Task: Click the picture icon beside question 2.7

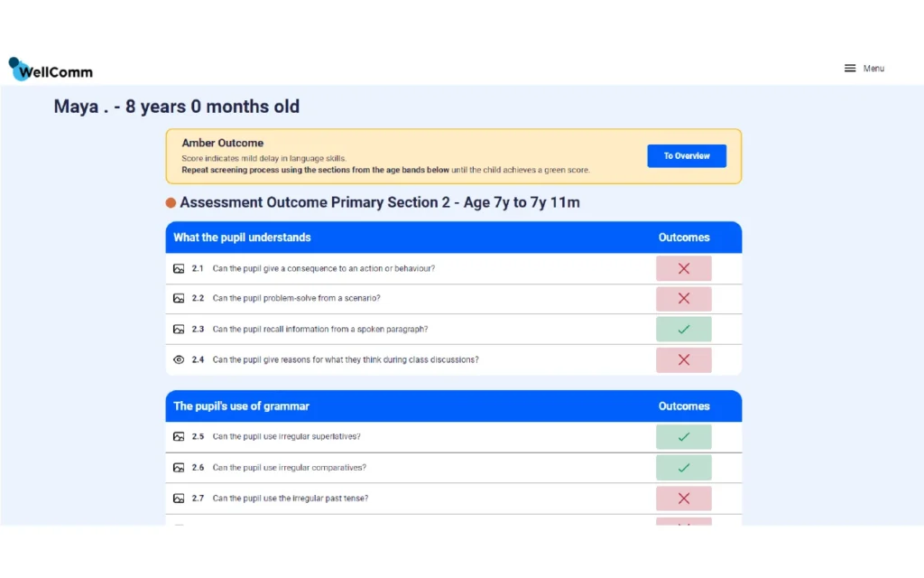Action: 179,499
